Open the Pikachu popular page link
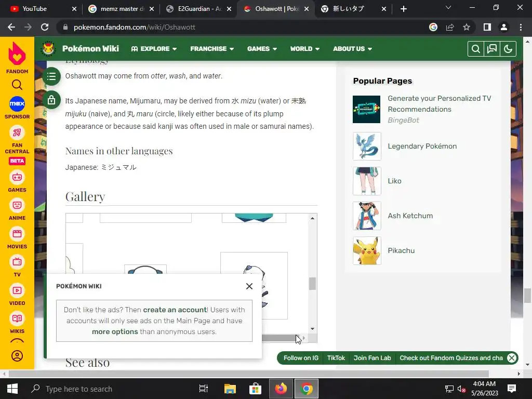The width and height of the screenshot is (532, 399). tap(401, 251)
